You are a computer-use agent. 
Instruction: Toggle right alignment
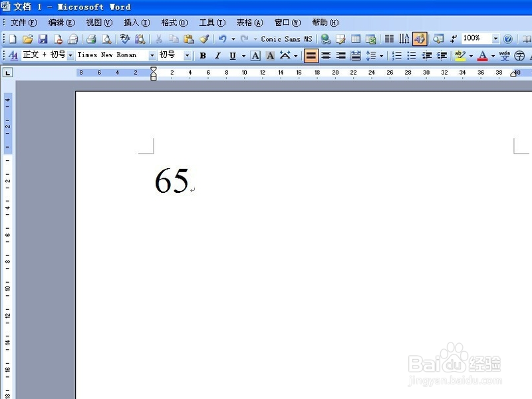coord(340,56)
